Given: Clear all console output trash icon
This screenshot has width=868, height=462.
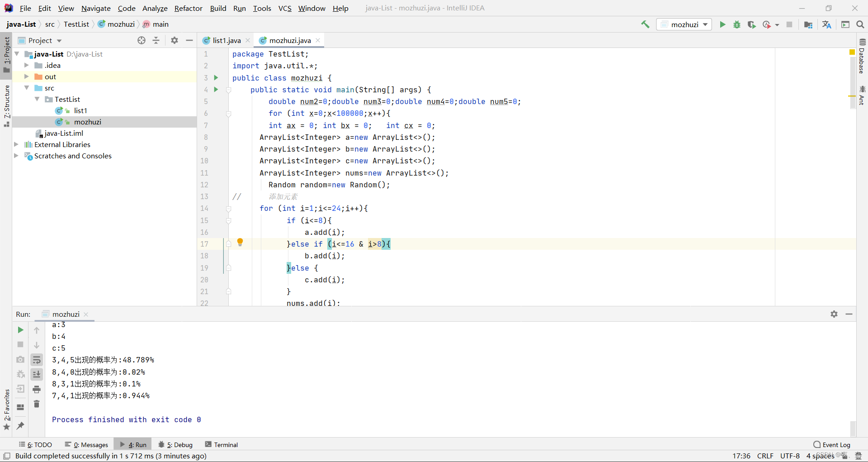Looking at the screenshot, I should click(x=37, y=404).
